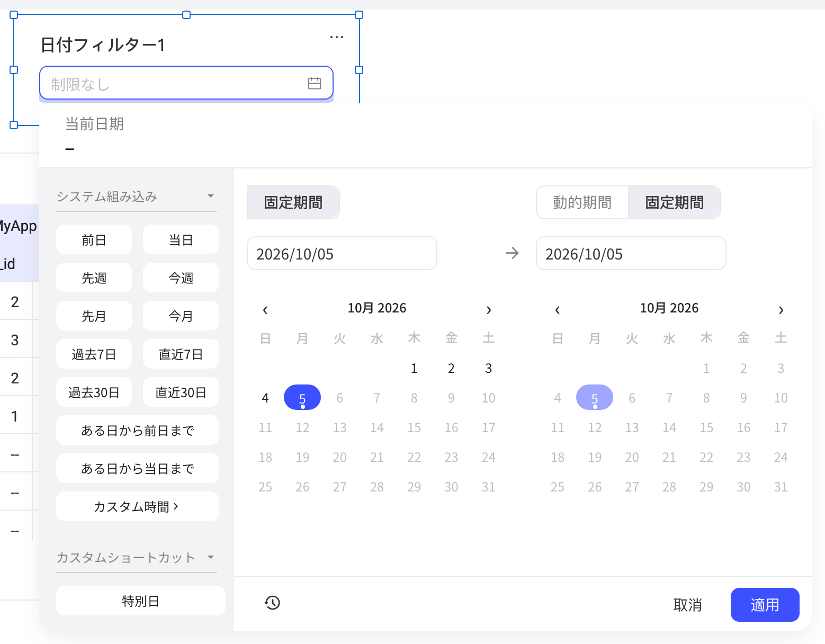825x644 pixels.
Task: Click the 取消 button
Action: [x=687, y=605]
